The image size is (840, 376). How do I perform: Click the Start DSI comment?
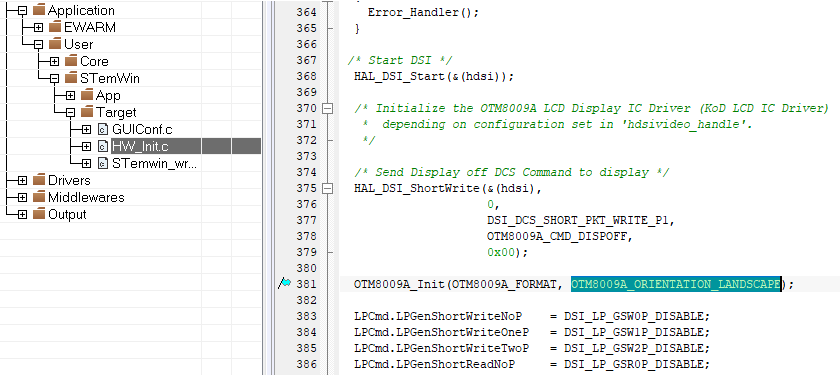click(401, 61)
